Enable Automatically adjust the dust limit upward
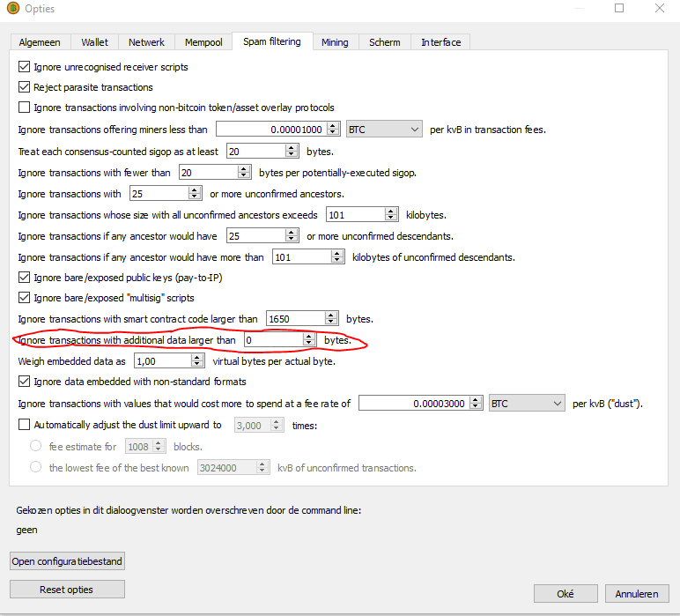Image resolution: width=680 pixels, height=616 pixels. pyautogui.click(x=25, y=425)
